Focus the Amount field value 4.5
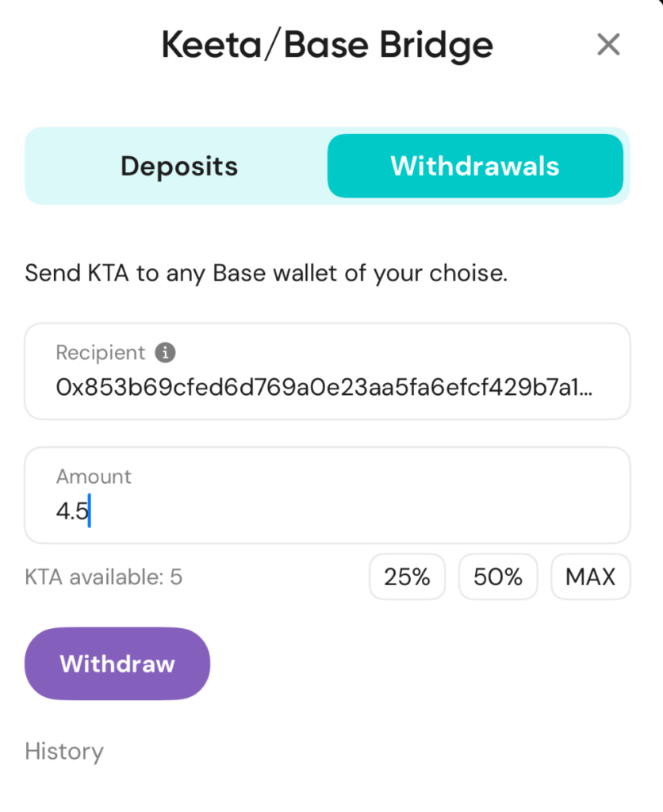Screen dimensions: 663x812 pyautogui.click(x=71, y=511)
